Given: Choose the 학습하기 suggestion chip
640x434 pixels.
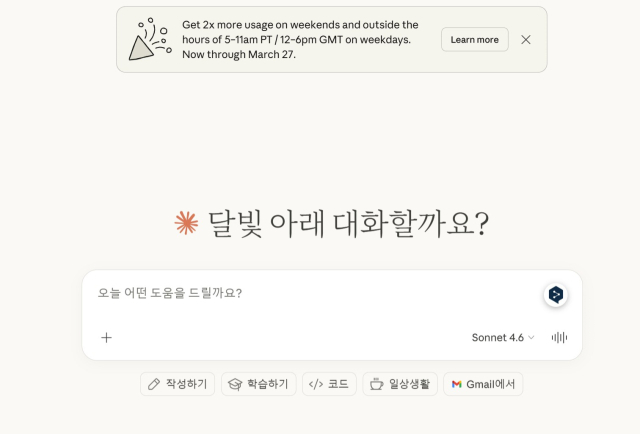Looking at the screenshot, I should coord(258,384).
